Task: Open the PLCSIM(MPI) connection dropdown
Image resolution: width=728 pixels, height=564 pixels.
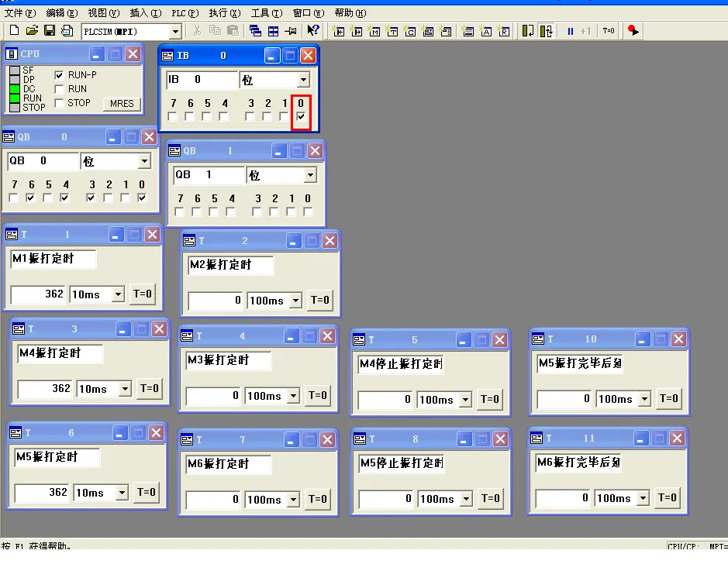Action: 175,32
